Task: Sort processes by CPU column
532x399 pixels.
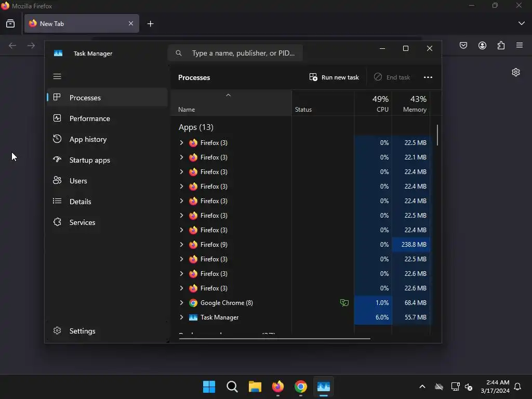Action: (373, 103)
